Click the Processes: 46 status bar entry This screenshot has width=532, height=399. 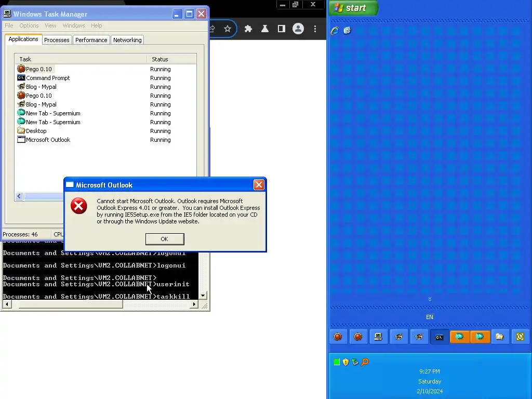[20, 234]
